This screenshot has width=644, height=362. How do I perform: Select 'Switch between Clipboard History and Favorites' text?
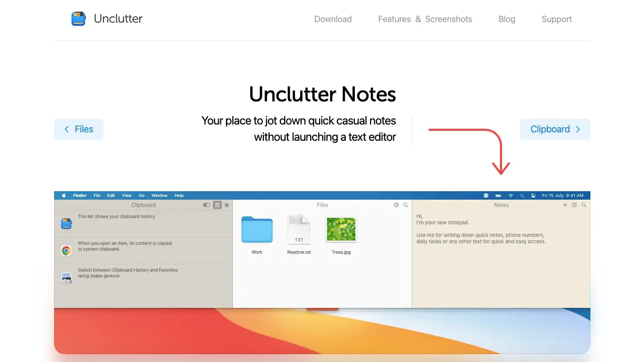[128, 273]
